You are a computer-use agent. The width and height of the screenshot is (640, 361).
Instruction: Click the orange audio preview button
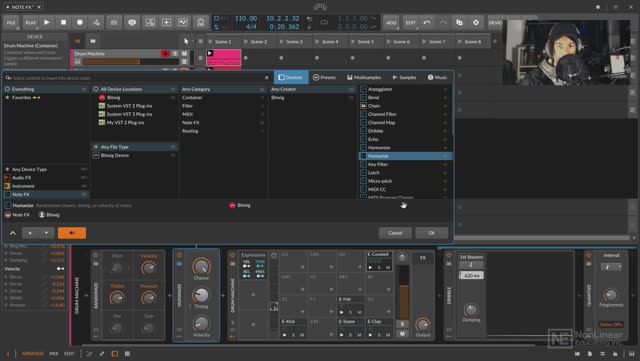72,233
